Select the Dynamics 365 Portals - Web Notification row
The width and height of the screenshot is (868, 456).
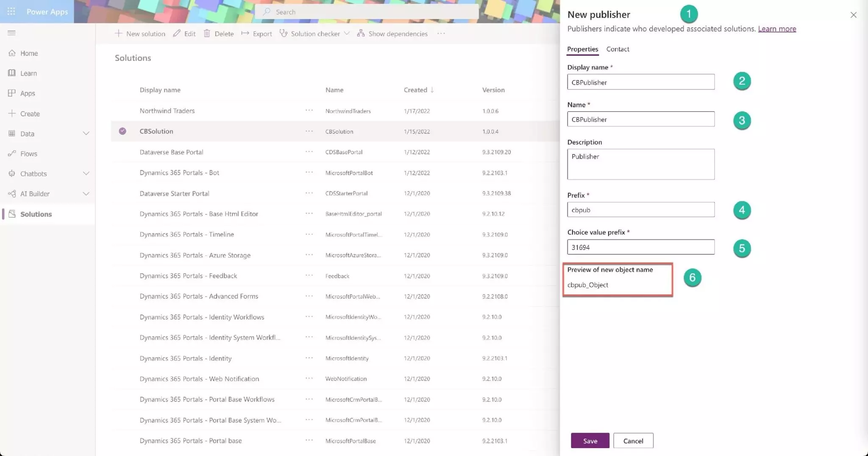coord(335,379)
